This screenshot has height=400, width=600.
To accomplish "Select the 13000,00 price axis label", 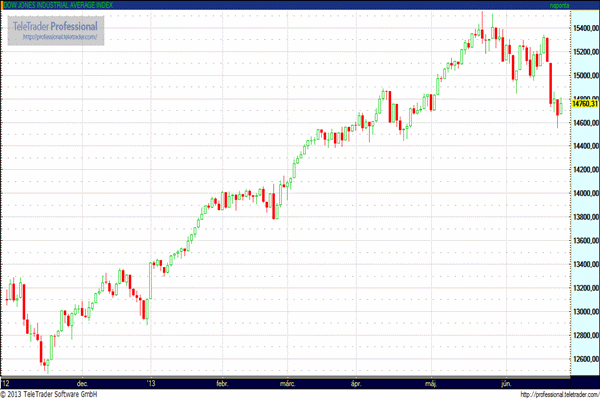I will tap(584, 312).
